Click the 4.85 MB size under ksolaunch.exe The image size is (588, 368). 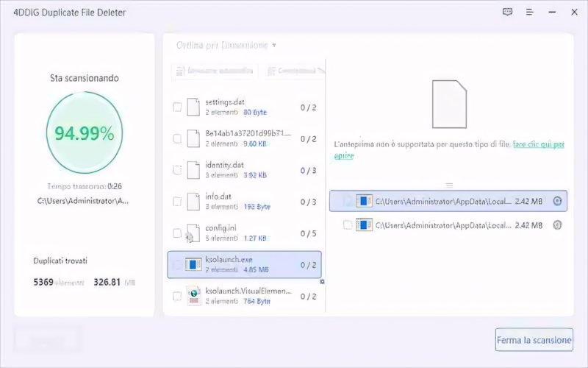pyautogui.click(x=256, y=269)
